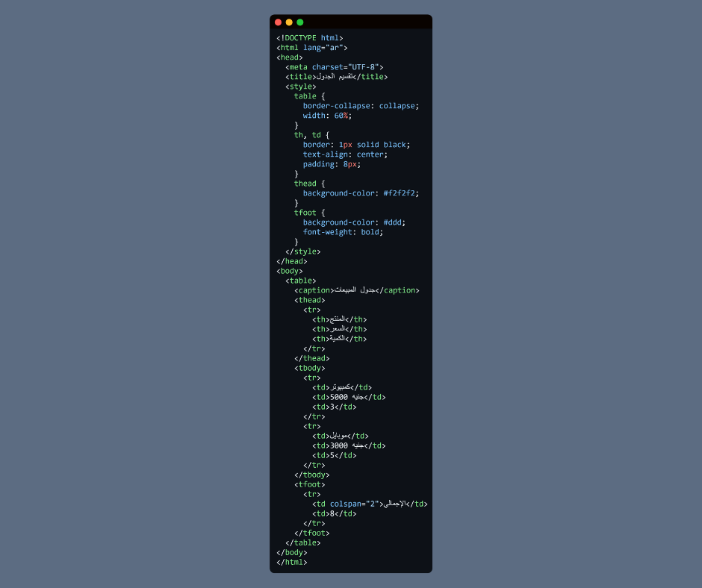The image size is (702, 588).
Task: Click the charset="UTF-8" meta tag
Action: 347,67
